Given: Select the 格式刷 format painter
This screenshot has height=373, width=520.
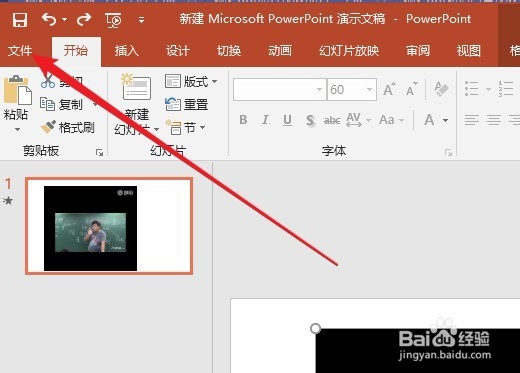Looking at the screenshot, I should (x=67, y=127).
